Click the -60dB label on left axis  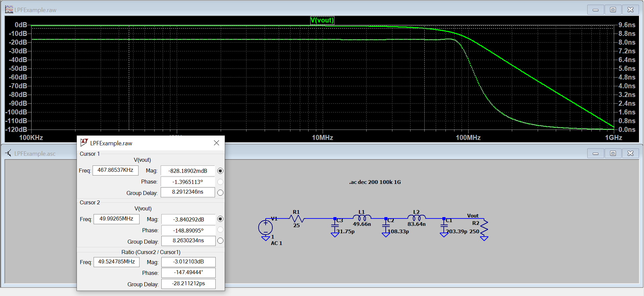(18, 77)
